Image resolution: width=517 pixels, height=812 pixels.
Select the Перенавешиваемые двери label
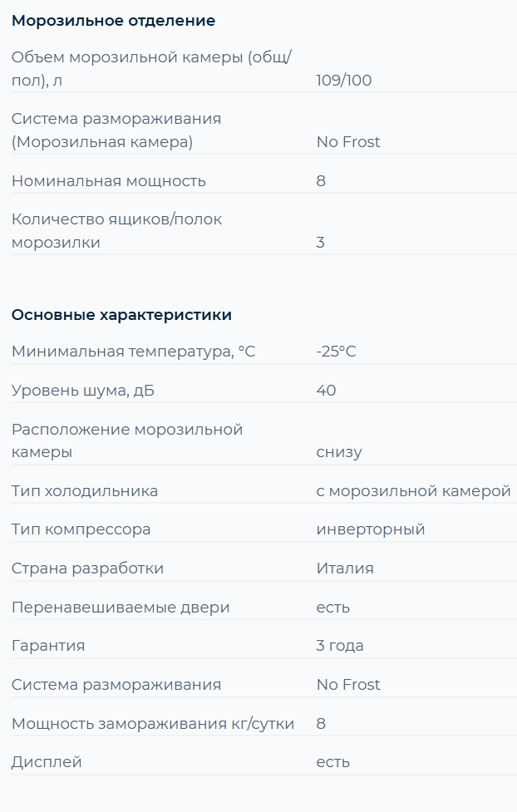(121, 607)
